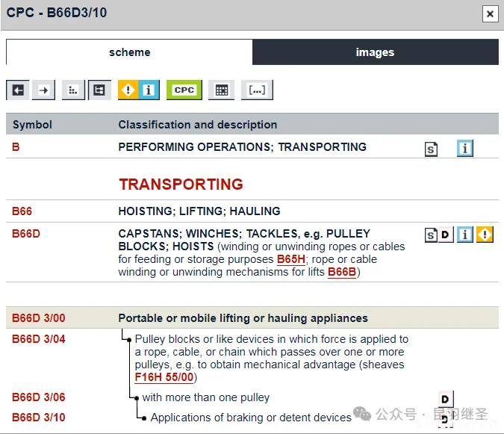Open the table grid view icon
504x434 pixels.
[x=221, y=90]
